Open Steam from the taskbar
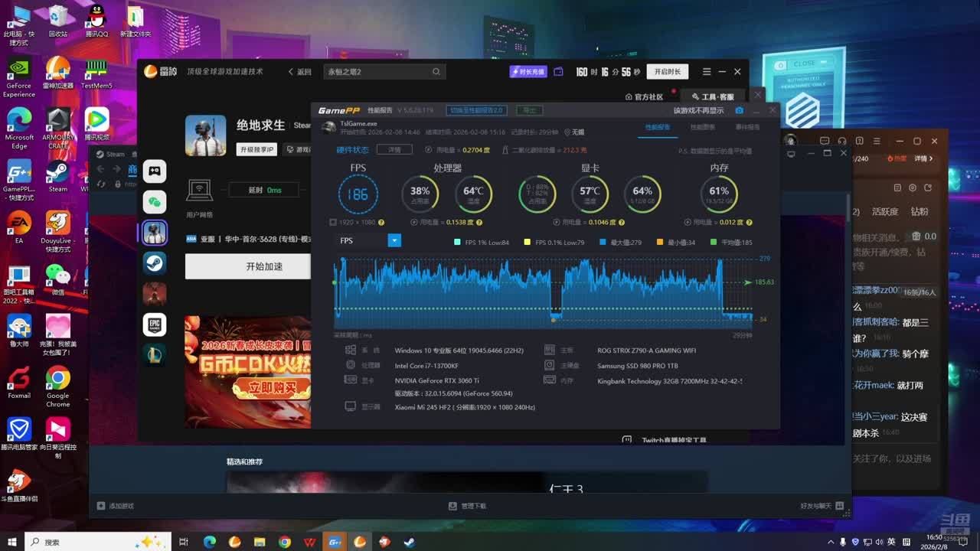The height and width of the screenshot is (551, 980). pyautogui.click(x=410, y=542)
